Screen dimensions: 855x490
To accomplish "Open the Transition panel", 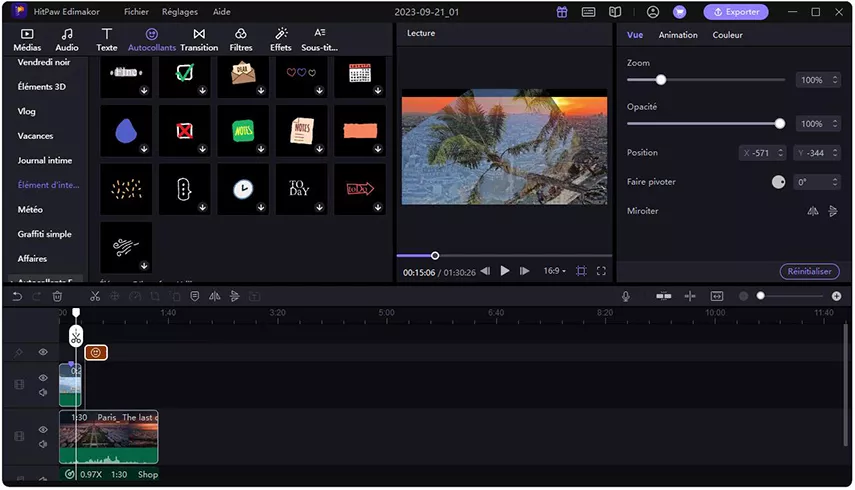I will [x=199, y=40].
